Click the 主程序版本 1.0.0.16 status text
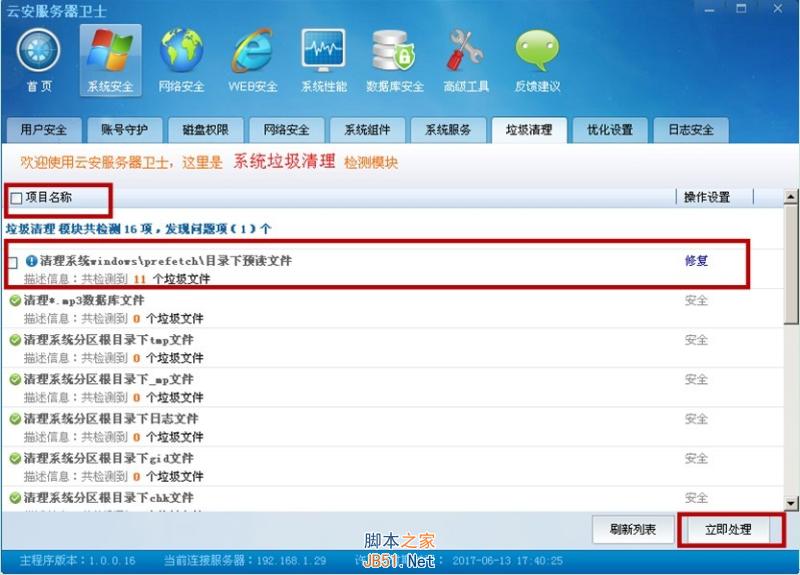The height and width of the screenshot is (575, 800). click(x=78, y=561)
